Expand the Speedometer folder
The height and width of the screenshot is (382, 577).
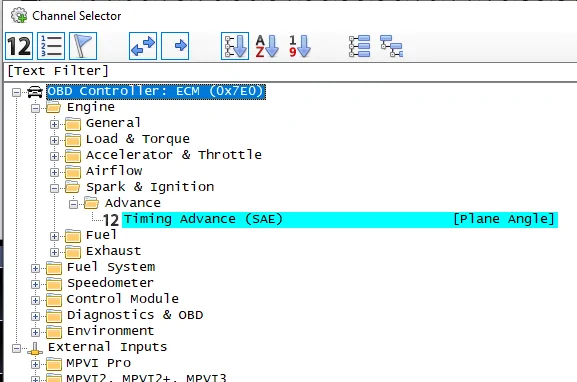coord(35,284)
